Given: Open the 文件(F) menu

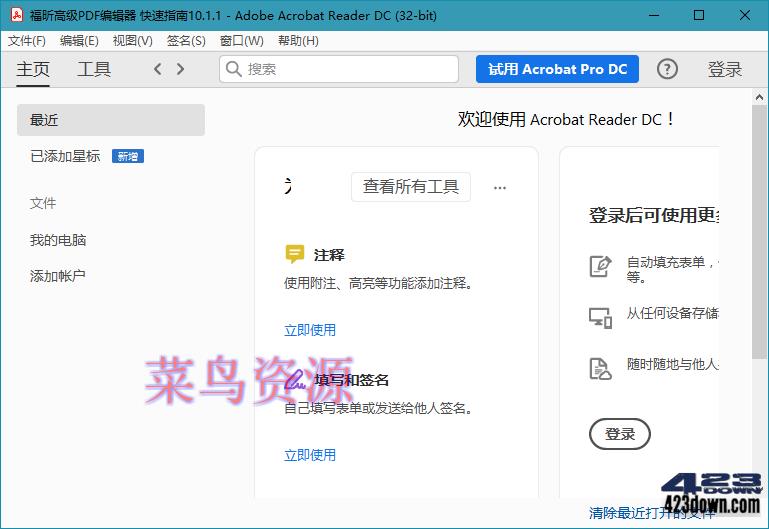Looking at the screenshot, I should (26, 41).
